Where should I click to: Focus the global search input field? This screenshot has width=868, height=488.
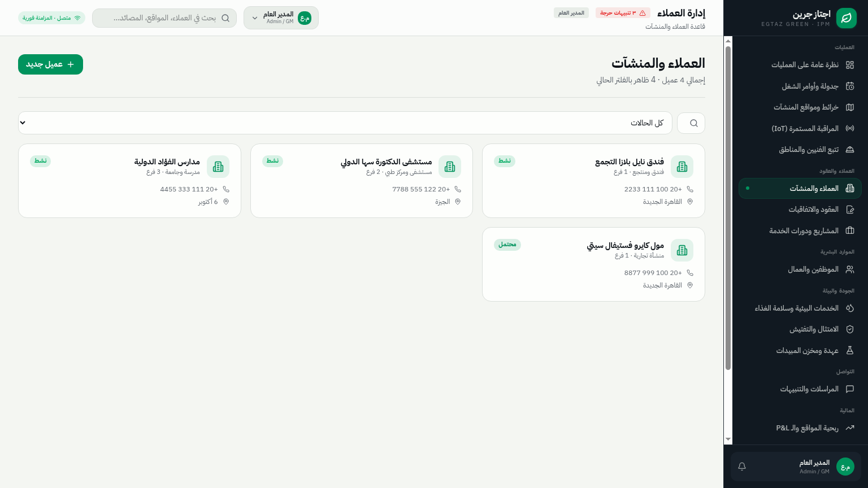pos(164,18)
